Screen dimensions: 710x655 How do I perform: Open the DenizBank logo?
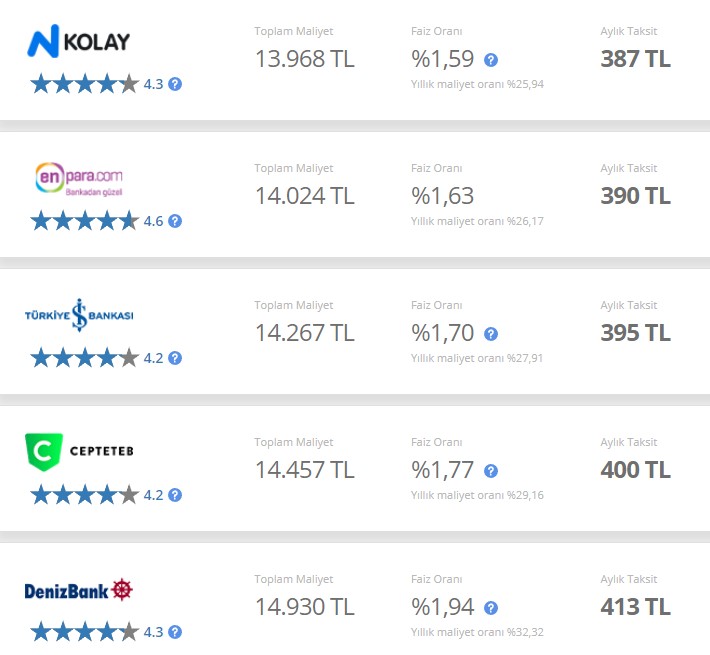tap(78, 590)
